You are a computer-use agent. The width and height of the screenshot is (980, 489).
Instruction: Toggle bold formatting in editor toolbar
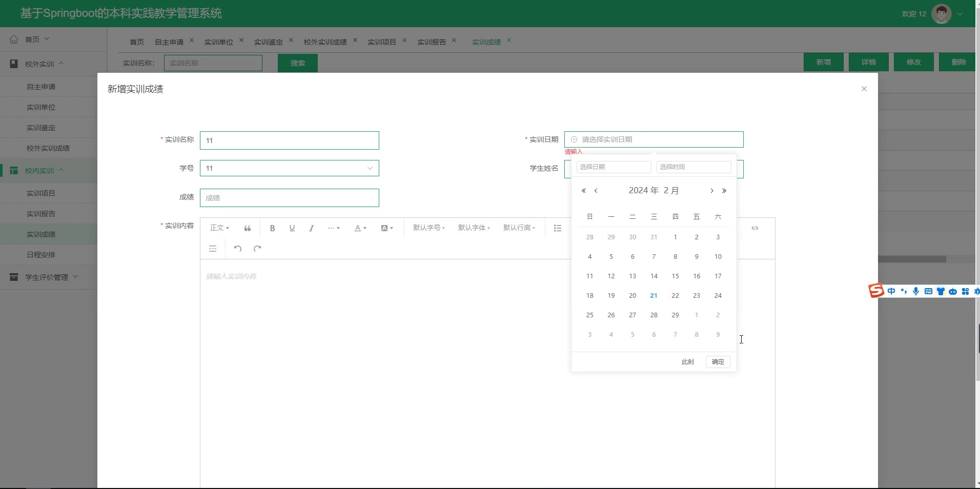[272, 228]
